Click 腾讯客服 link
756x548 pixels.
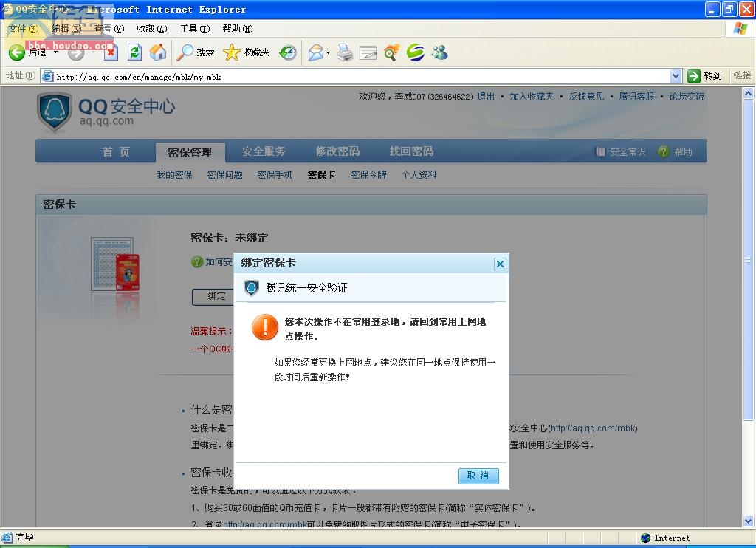(636, 97)
